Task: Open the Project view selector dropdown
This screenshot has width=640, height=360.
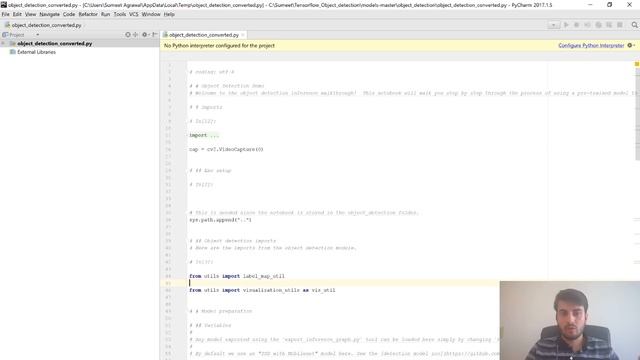Action: 38,35
